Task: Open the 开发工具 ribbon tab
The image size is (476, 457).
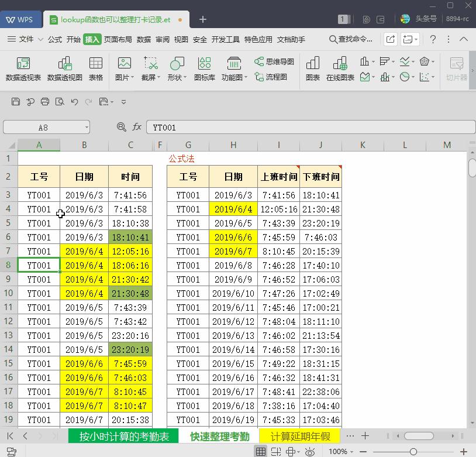Action: click(225, 40)
